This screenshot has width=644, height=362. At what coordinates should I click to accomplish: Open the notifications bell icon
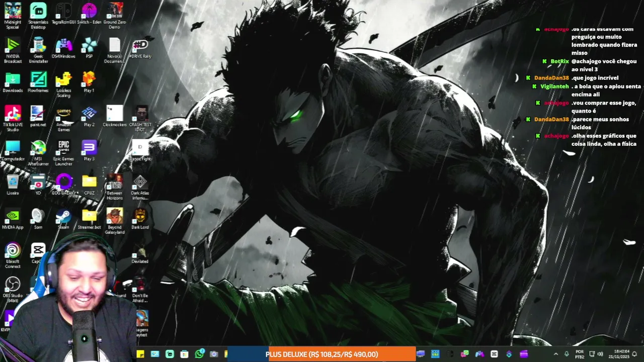635,354
